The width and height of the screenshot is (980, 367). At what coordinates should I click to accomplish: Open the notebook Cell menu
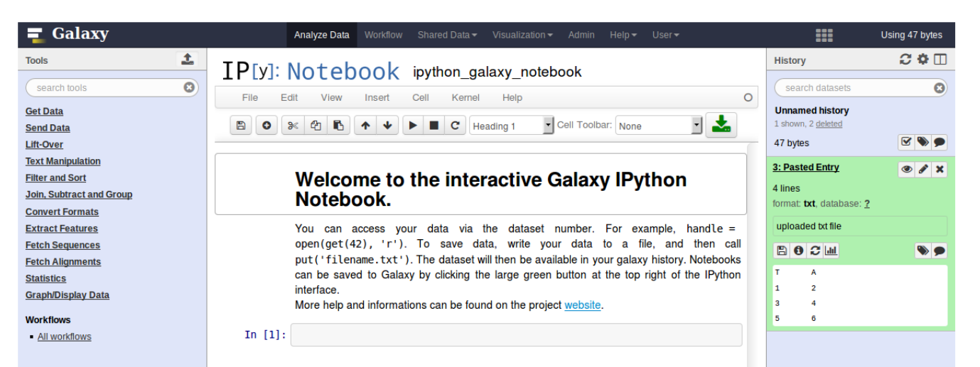421,98
